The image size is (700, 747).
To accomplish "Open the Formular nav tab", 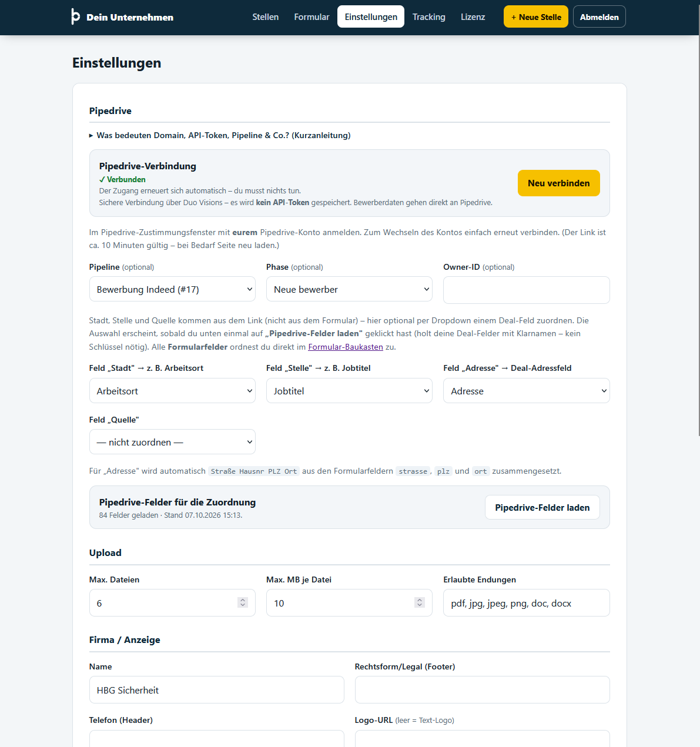I will (x=312, y=17).
